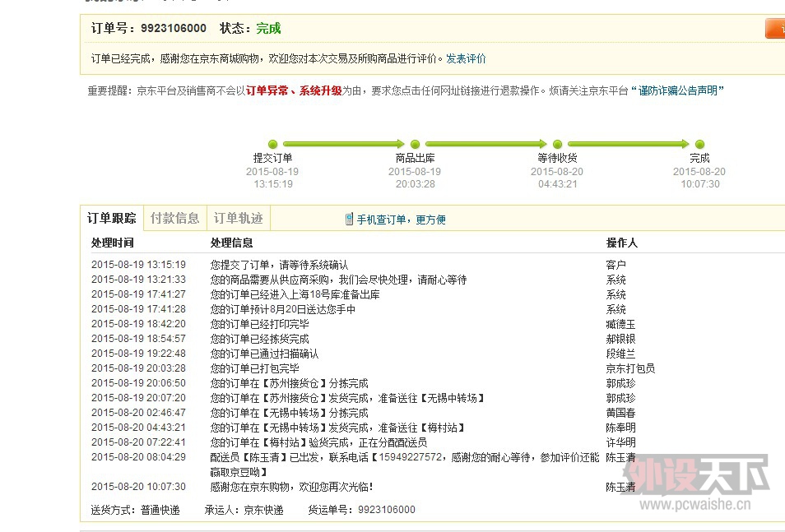Click the 完成 green progress dot
Screen dimensions: 785x532
(x=699, y=145)
